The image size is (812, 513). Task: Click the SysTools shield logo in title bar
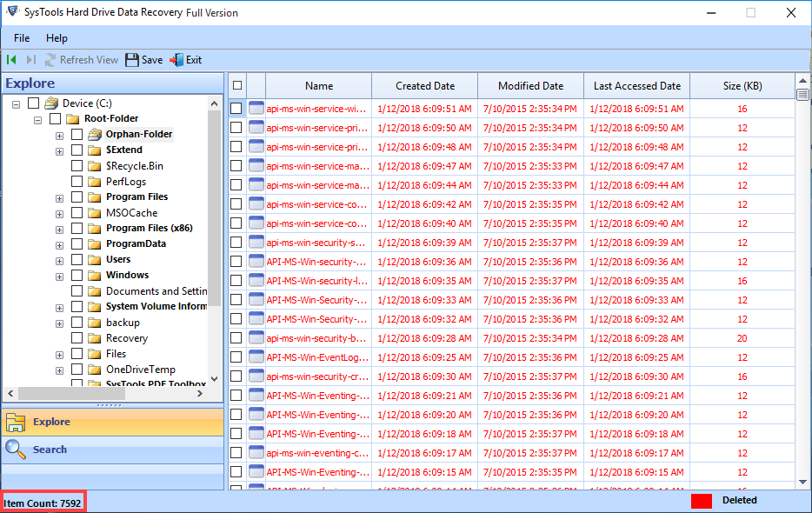(x=13, y=11)
